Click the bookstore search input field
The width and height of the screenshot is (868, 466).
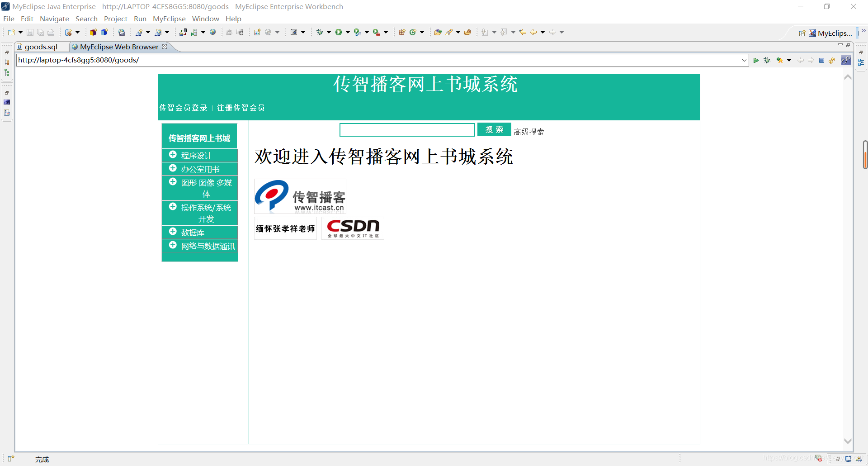[407, 130]
